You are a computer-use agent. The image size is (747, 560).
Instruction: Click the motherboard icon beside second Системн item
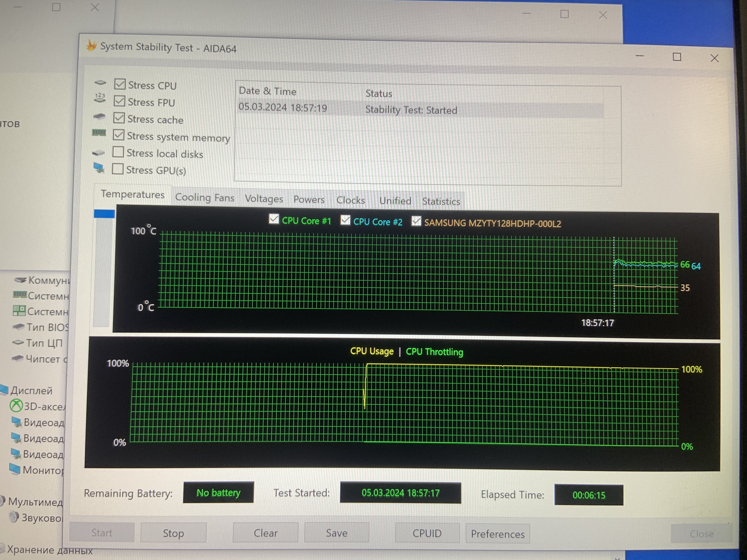(19, 310)
